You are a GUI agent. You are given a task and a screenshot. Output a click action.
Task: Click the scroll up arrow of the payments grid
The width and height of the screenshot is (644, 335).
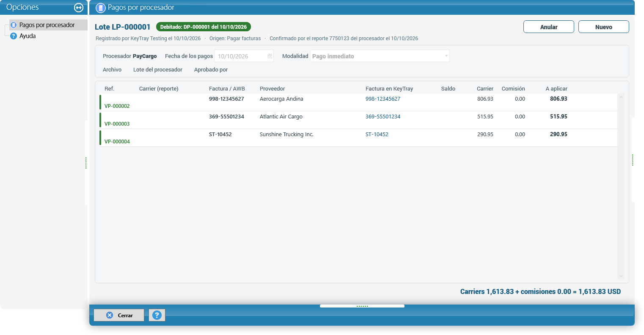[621, 97]
